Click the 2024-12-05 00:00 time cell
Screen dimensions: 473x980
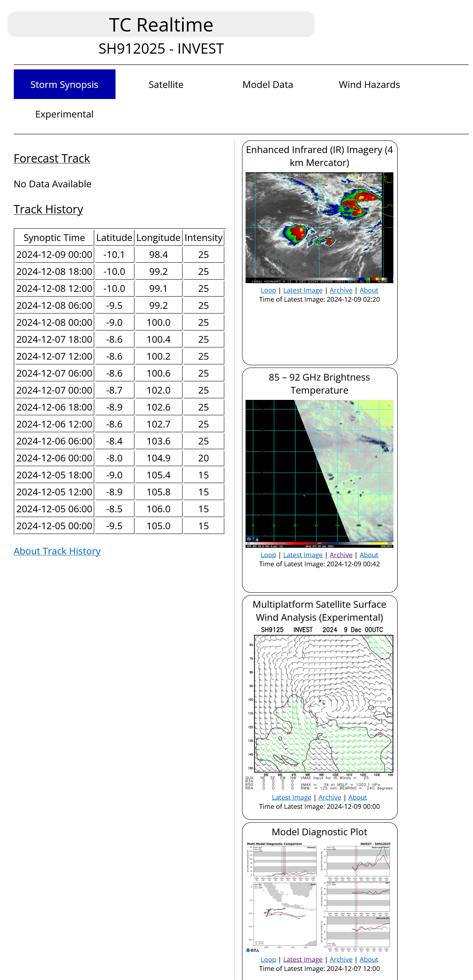tap(54, 526)
